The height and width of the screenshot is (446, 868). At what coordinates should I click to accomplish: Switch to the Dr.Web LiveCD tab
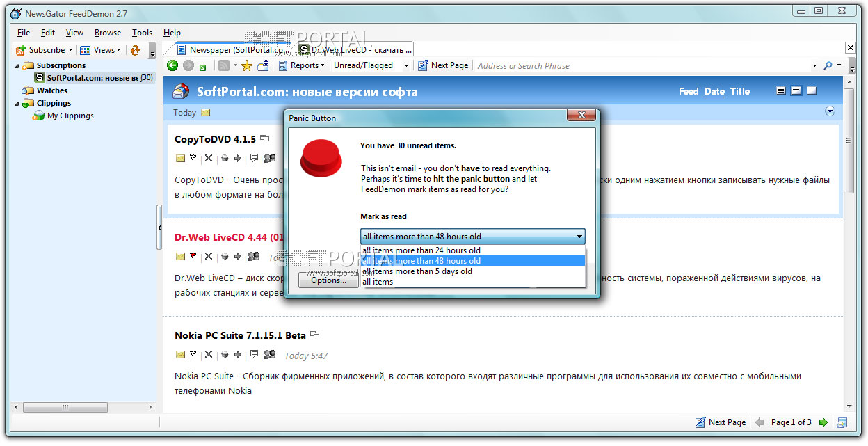point(355,49)
